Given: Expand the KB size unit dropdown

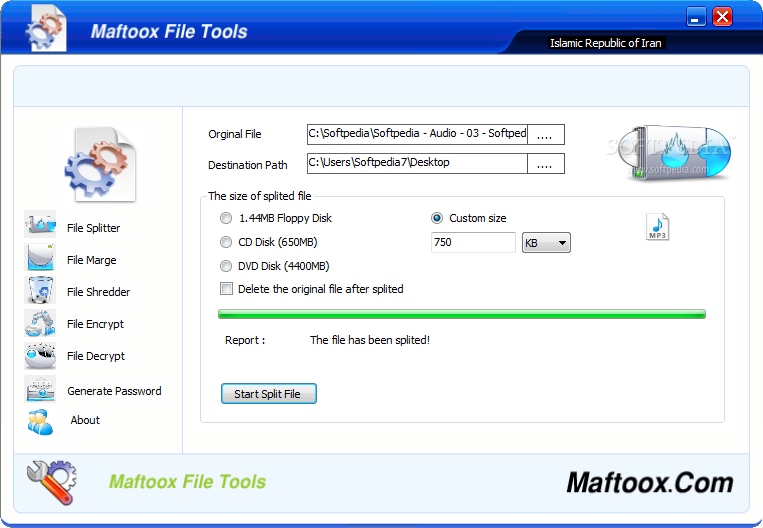Looking at the screenshot, I should click(546, 242).
